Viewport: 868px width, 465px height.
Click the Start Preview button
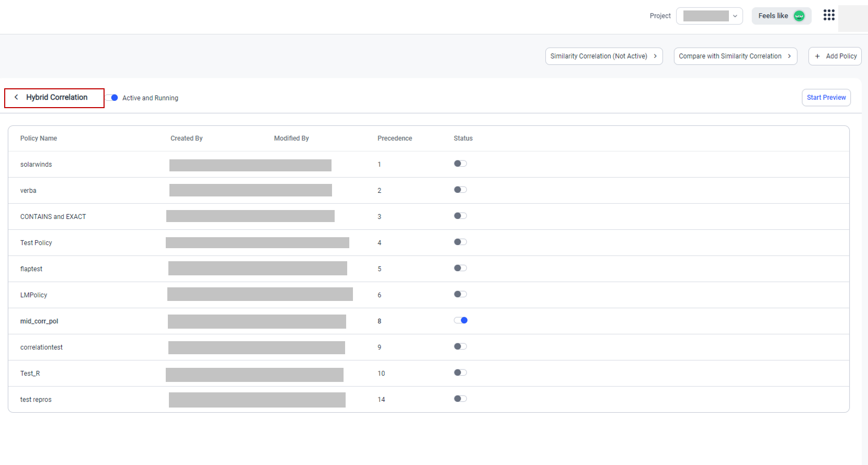point(826,98)
